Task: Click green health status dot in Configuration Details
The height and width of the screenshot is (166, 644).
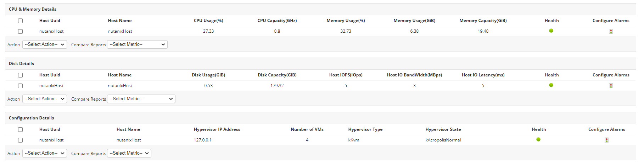Action: tap(538, 140)
